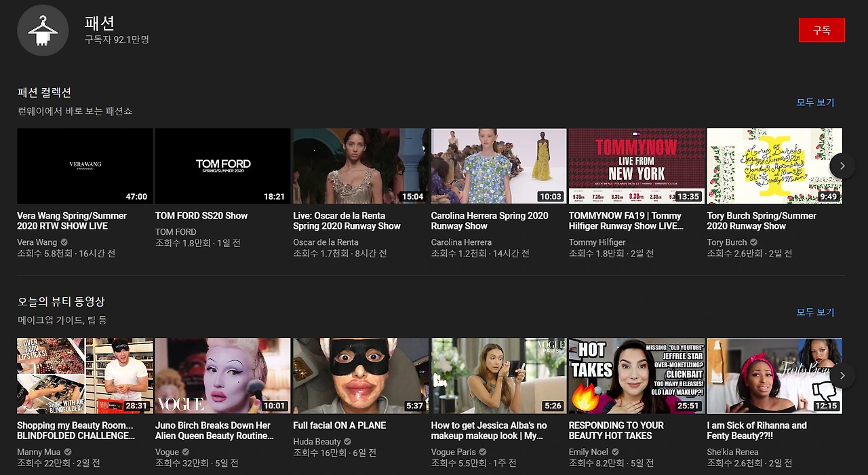Click the 오늘의 뷰티 동영상 section heading
This screenshot has width=868, height=475.
pos(61,301)
